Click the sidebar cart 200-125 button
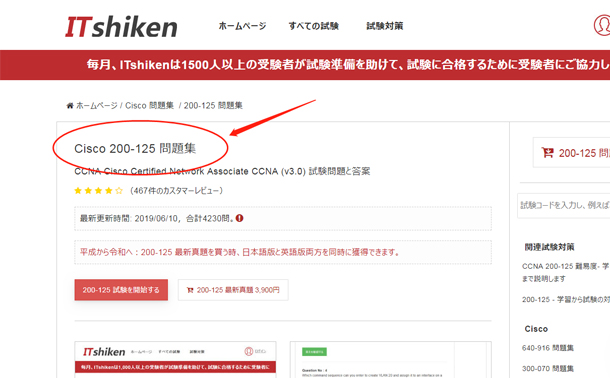 (x=571, y=152)
